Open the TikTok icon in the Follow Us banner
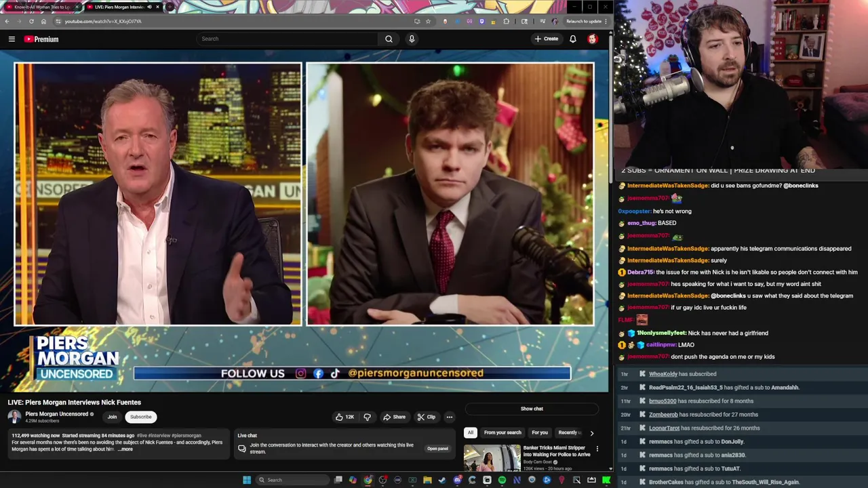 pos(335,373)
